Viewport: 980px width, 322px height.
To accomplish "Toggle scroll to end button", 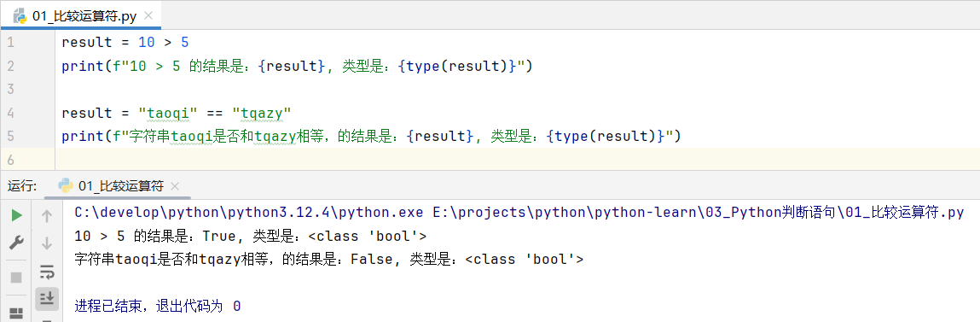I will click(x=47, y=297).
